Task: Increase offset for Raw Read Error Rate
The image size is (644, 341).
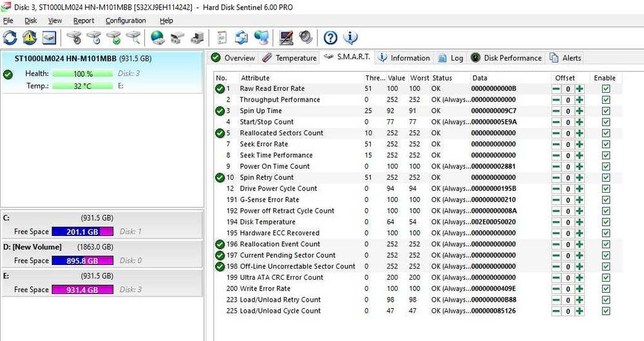Action: point(580,89)
